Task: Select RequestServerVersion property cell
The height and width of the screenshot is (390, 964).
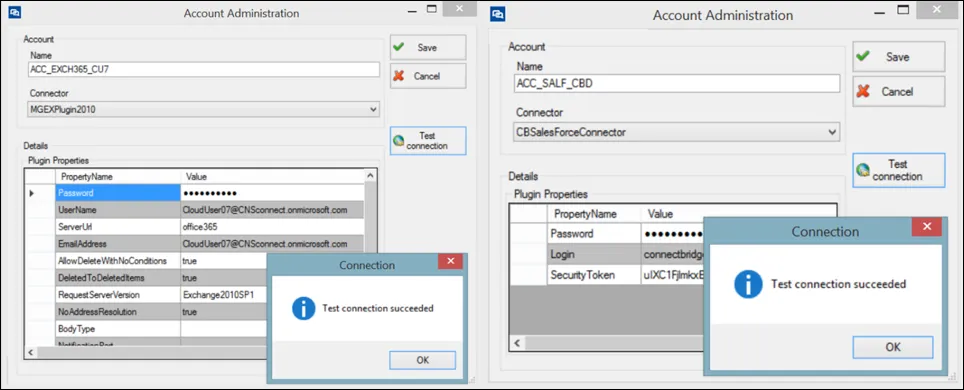Action: coord(118,295)
